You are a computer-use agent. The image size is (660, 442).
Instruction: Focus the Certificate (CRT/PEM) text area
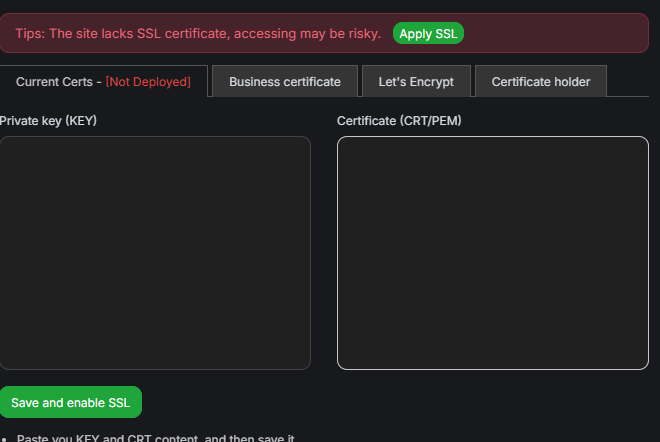coord(492,253)
